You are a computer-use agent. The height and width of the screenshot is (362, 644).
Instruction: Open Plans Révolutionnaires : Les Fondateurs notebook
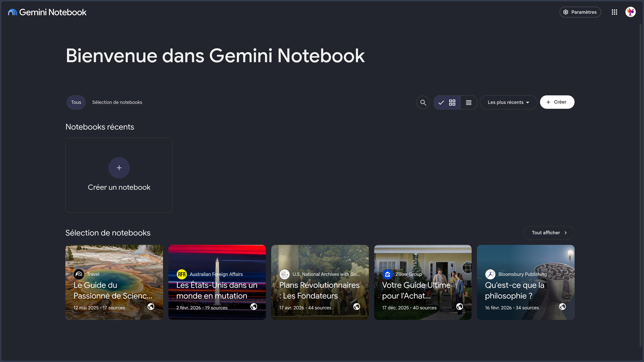point(320,282)
